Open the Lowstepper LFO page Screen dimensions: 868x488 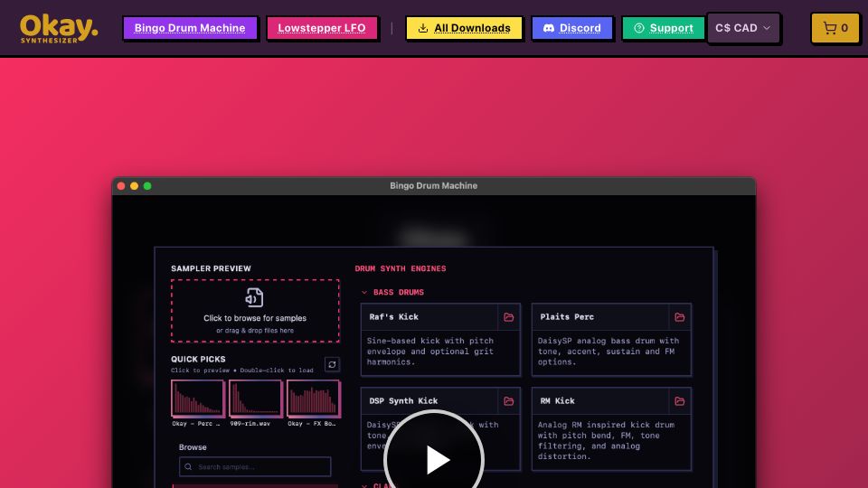(322, 28)
